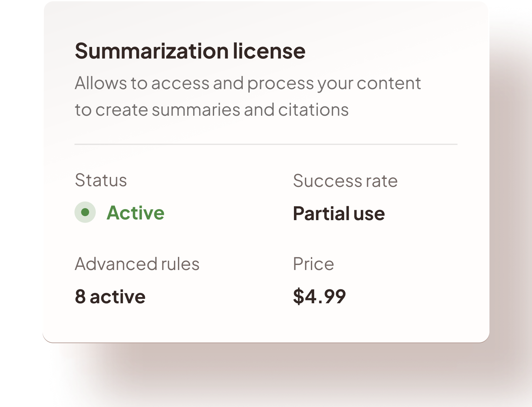
Task: Click the 'Advanced rules' label
Action: tap(137, 264)
